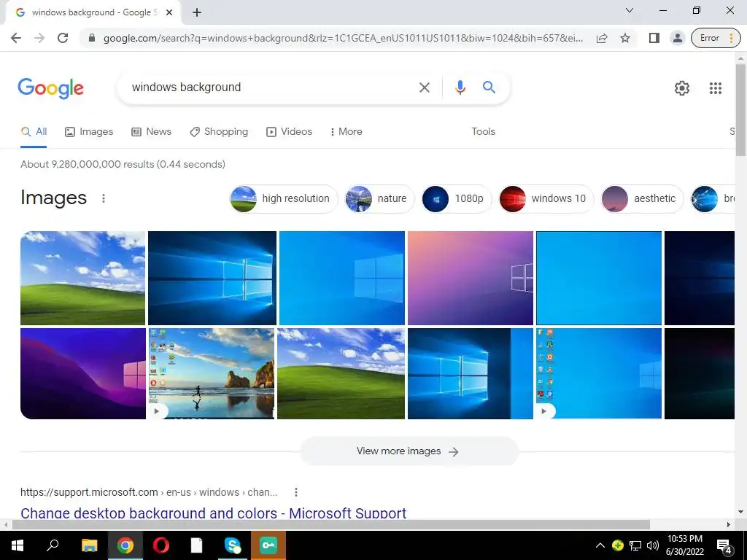Viewport: 747px width, 560px height.
Task: Open Google quick settings gear
Action: 682,88
